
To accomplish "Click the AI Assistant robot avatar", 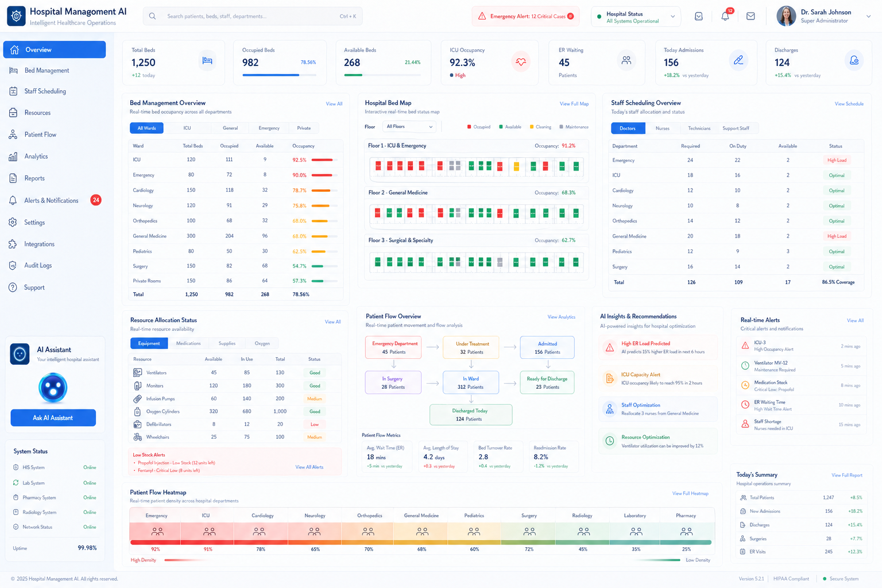I will tap(53, 388).
